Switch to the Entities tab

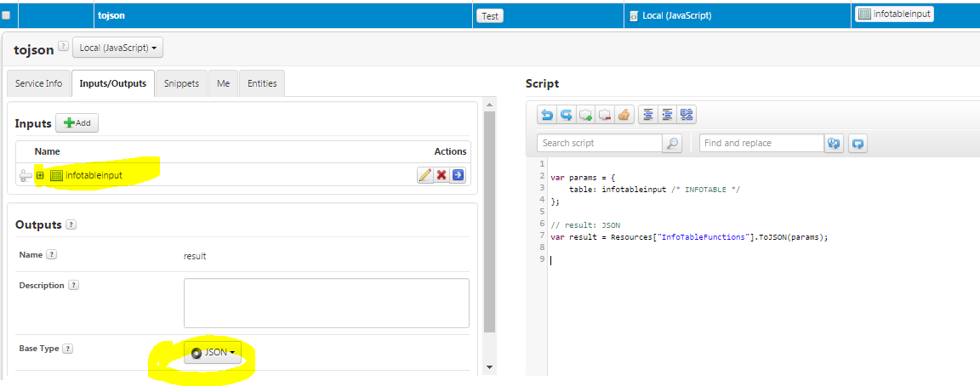262,83
